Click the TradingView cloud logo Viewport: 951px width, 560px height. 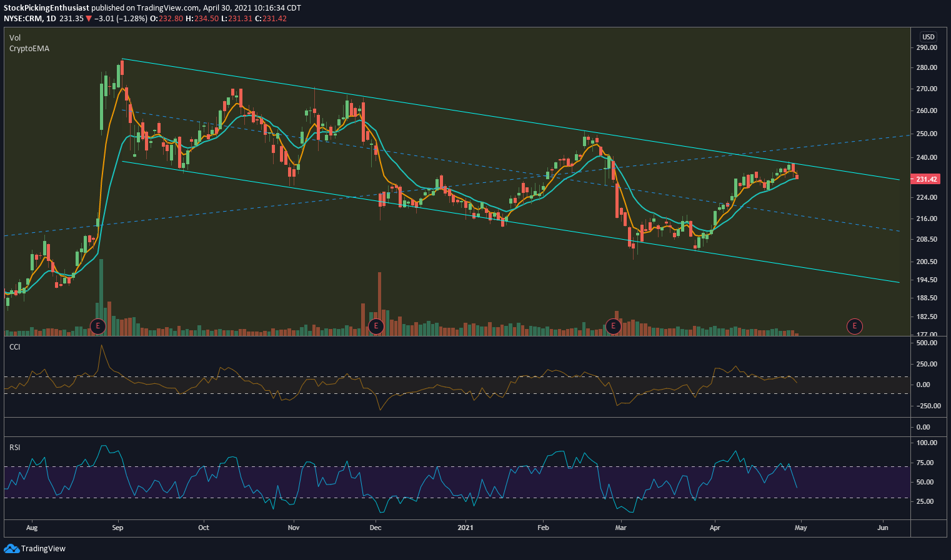click(11, 548)
